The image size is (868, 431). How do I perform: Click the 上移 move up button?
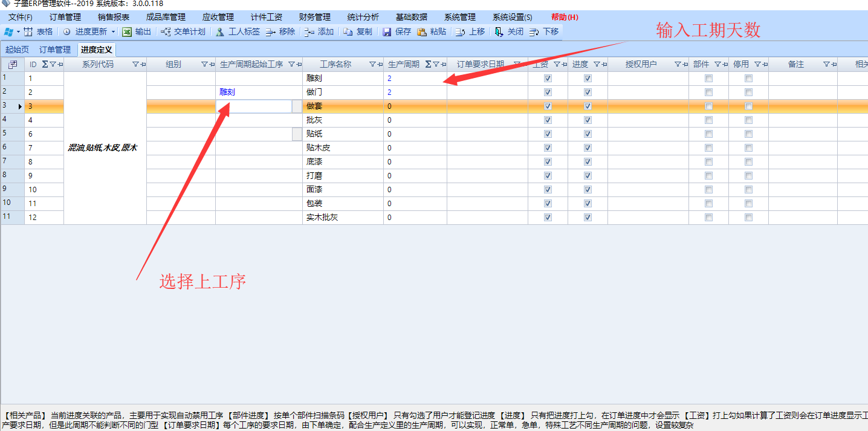(470, 31)
